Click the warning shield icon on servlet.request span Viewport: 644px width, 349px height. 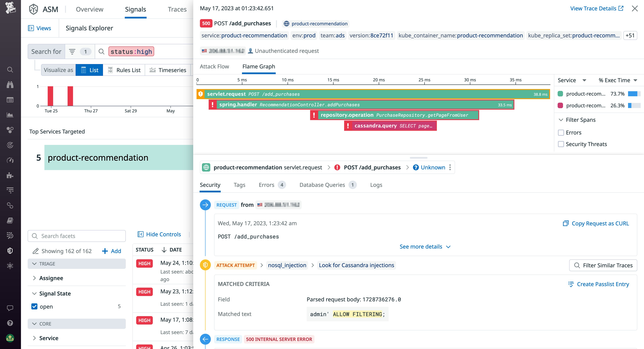201,94
